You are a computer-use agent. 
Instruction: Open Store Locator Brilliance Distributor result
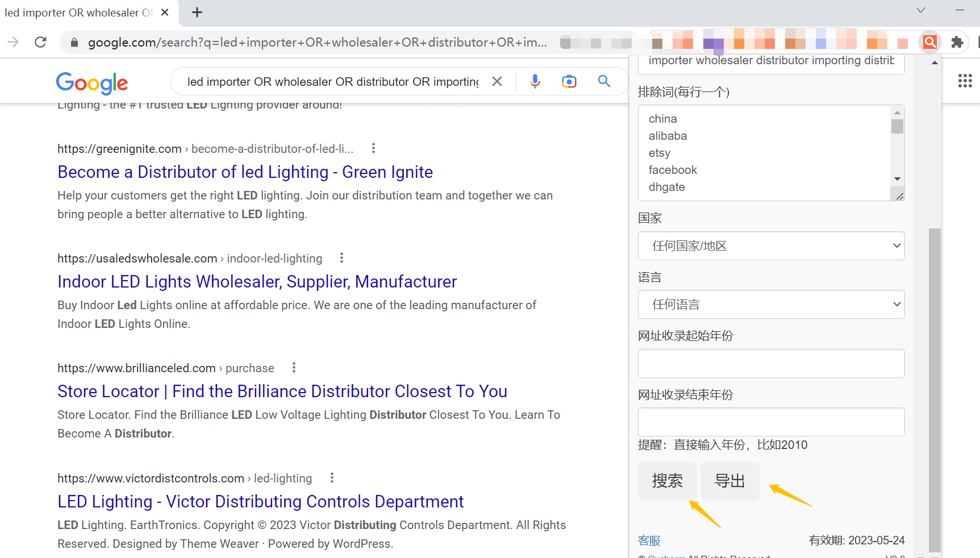[x=282, y=392]
